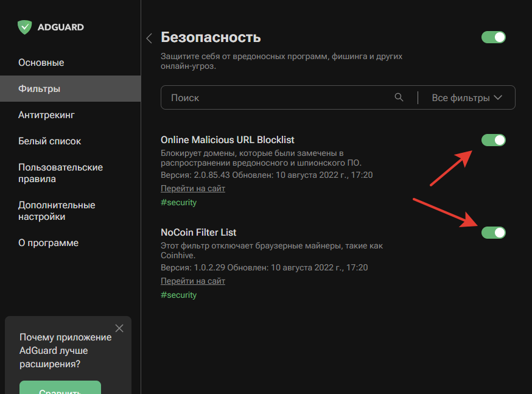The image size is (532, 394).
Task: Click the Почему приложение AdGuard лучше text
Action: pos(66,351)
